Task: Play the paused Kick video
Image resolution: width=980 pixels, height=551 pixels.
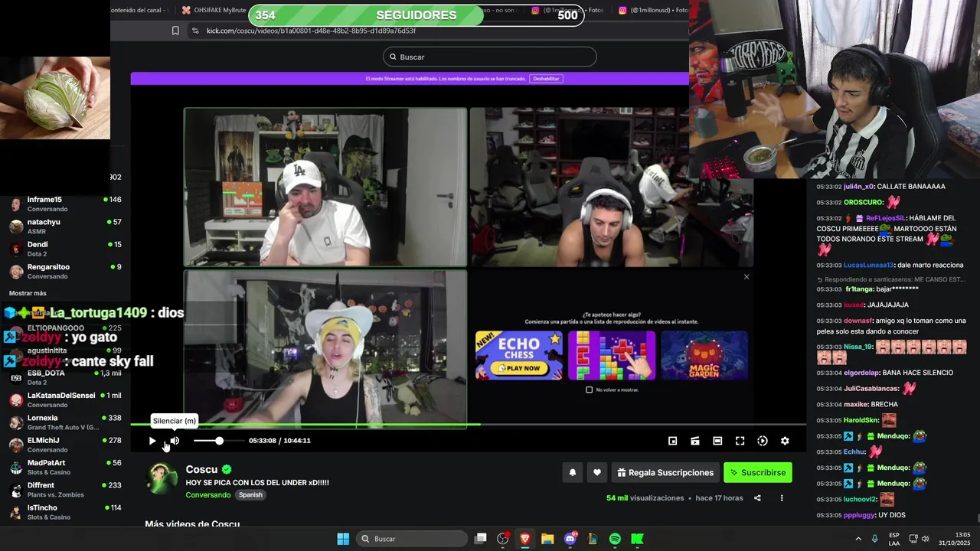Action: point(152,441)
